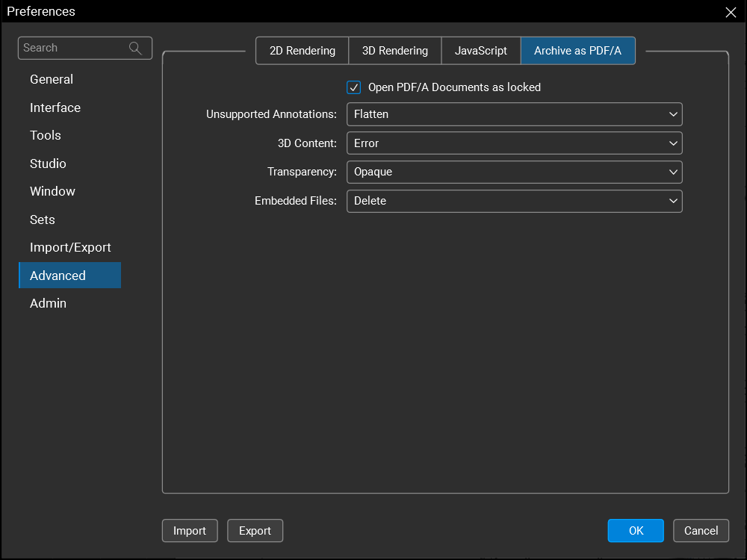Open the Studio preferences section

coord(48,164)
